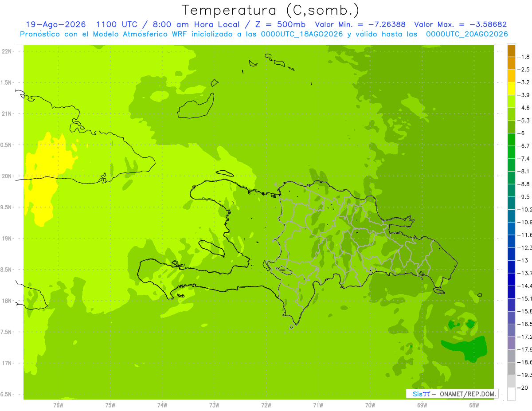
Task: Select the 71W longitude label
Action: point(318,405)
